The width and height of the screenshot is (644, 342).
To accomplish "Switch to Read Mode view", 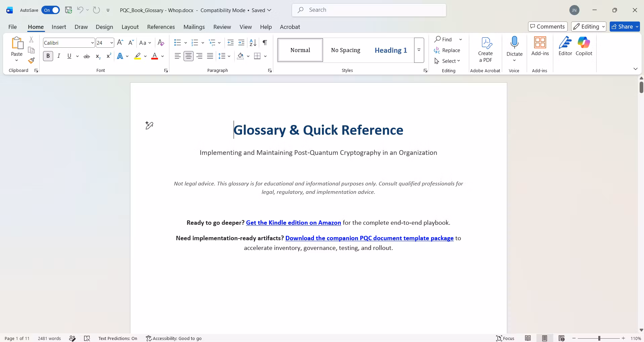I will (528, 338).
